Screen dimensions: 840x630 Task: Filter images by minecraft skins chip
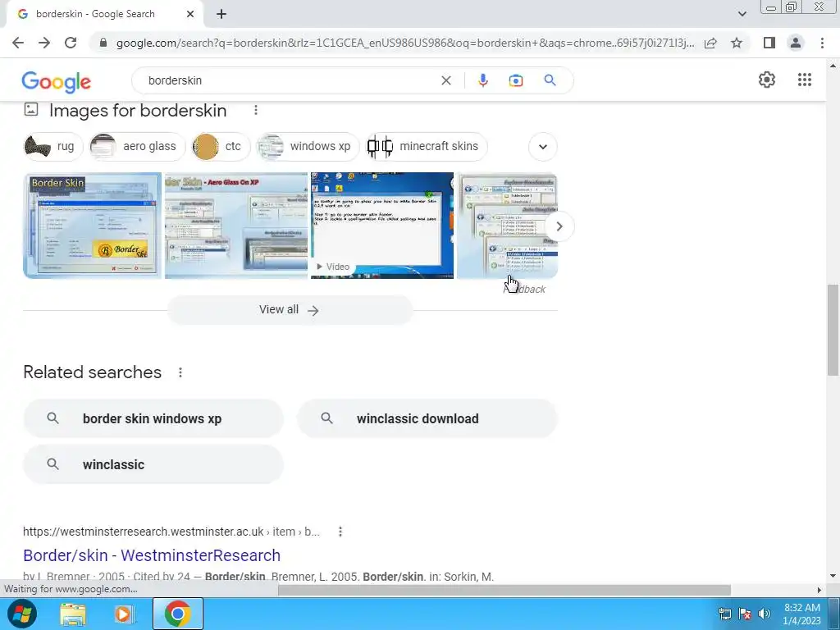[x=427, y=146]
